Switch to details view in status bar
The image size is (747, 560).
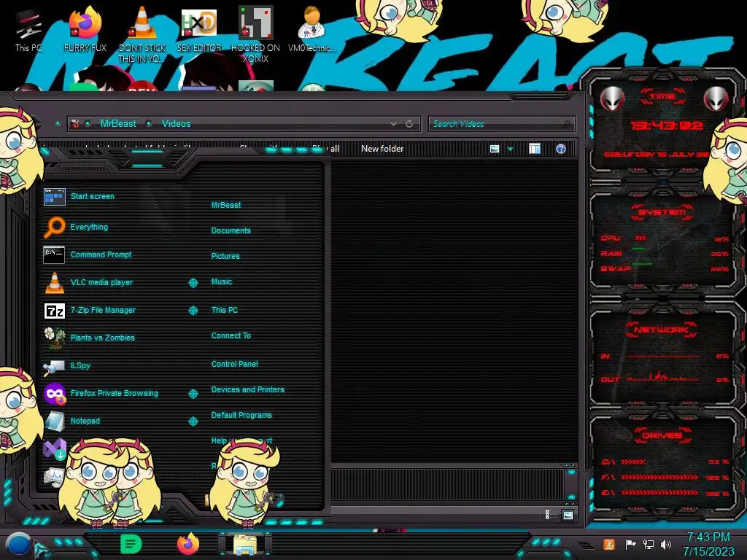tap(548, 515)
